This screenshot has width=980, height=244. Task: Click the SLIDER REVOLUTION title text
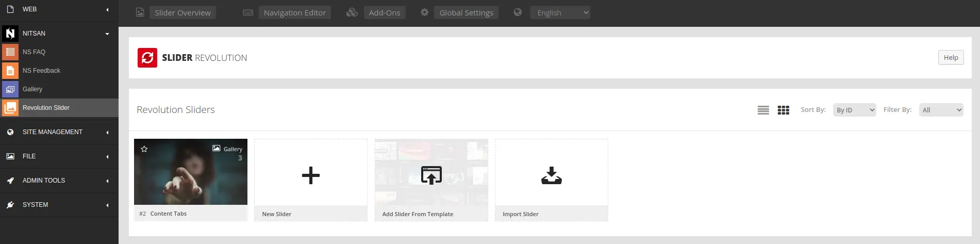(205, 58)
